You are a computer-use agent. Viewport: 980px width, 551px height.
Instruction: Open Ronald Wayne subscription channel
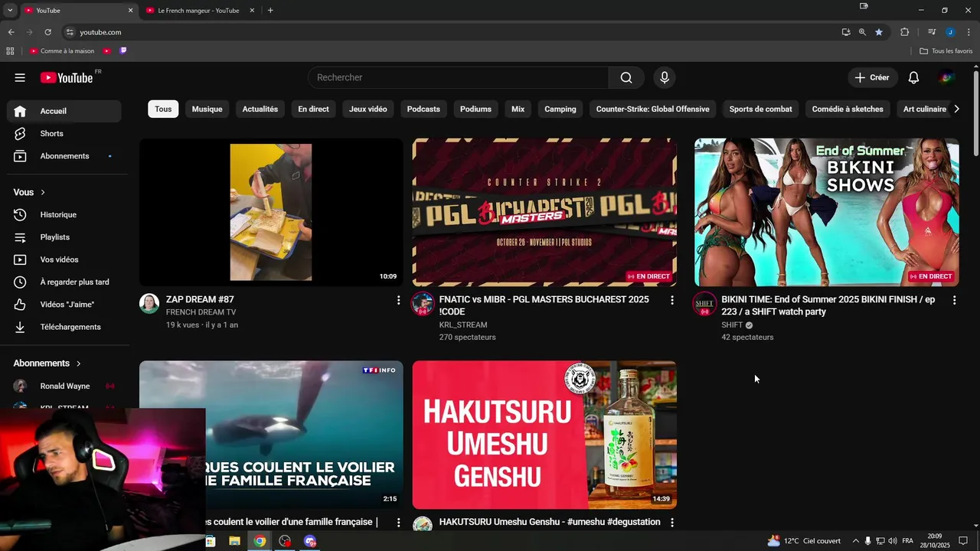(64, 386)
